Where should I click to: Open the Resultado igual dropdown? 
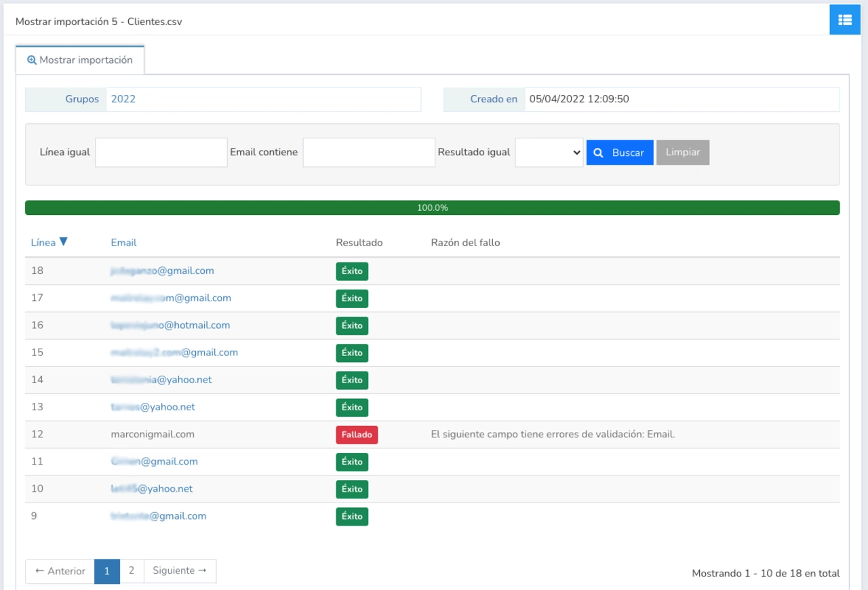click(x=549, y=153)
